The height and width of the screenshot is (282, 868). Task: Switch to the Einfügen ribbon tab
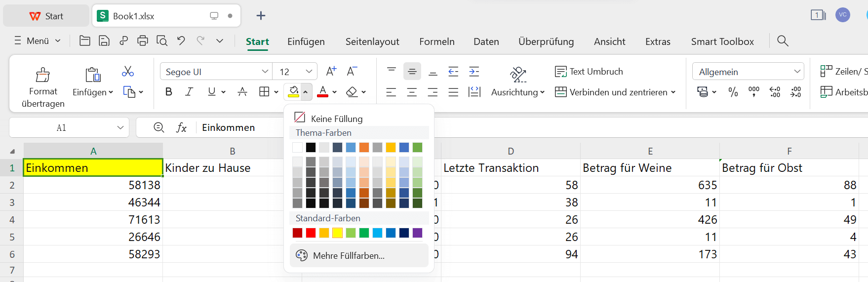[x=306, y=41]
